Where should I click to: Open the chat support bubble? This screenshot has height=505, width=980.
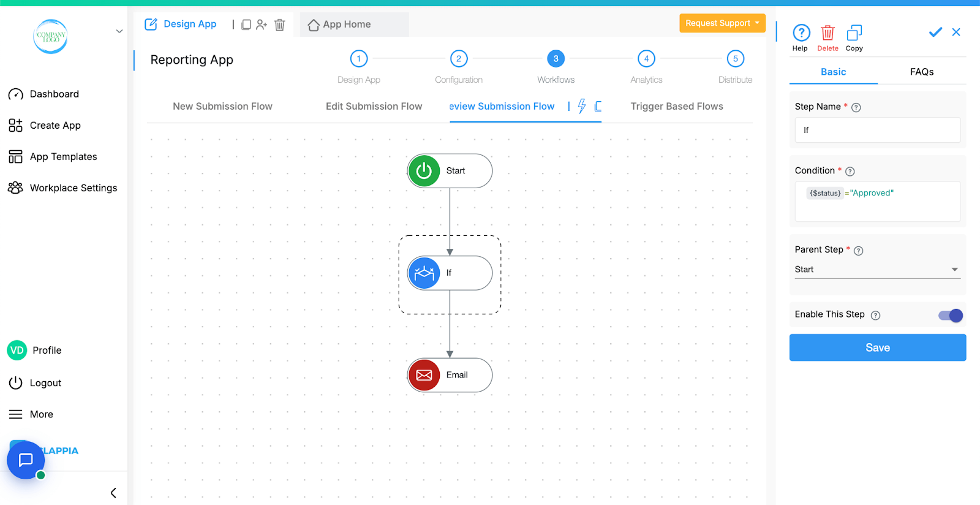tap(26, 460)
